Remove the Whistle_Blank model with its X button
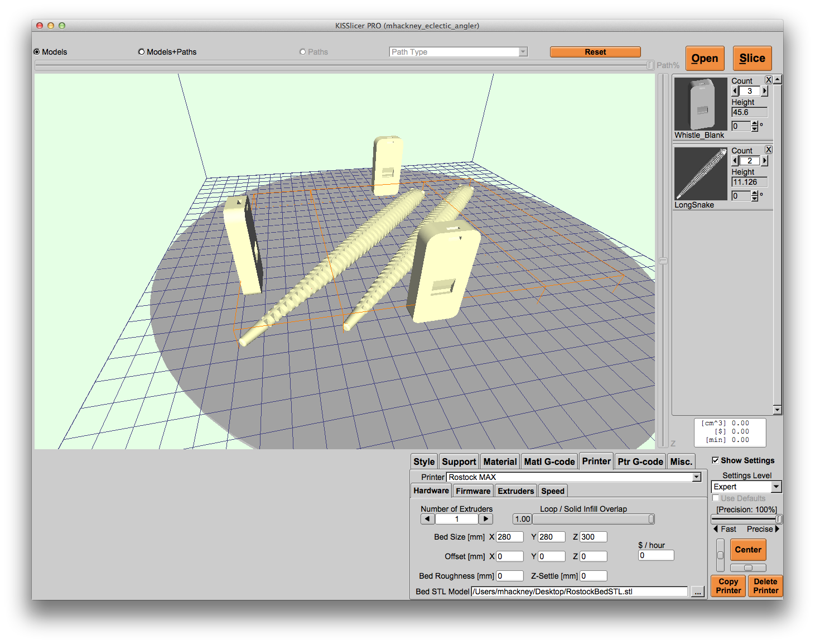The image size is (815, 644). pos(768,80)
